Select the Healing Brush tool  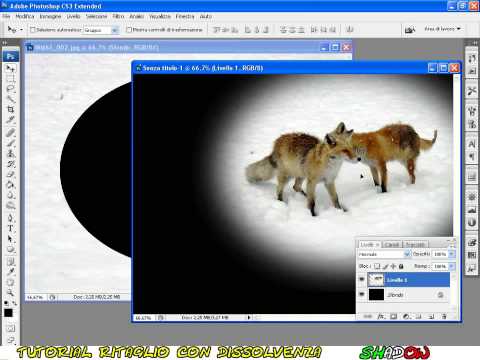11,133
